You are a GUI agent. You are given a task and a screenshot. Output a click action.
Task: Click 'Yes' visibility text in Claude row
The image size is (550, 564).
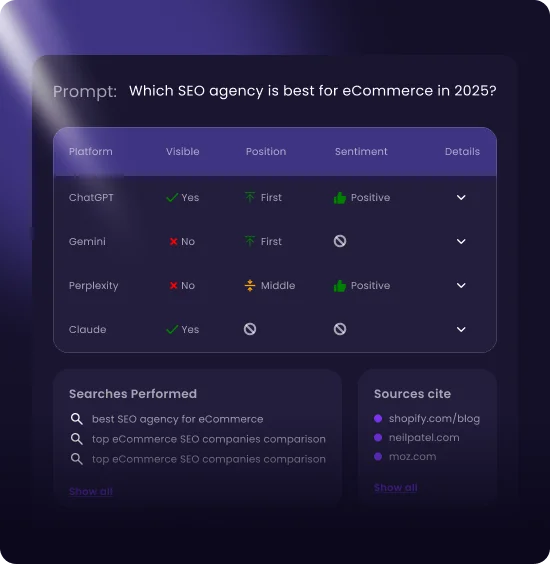190,329
